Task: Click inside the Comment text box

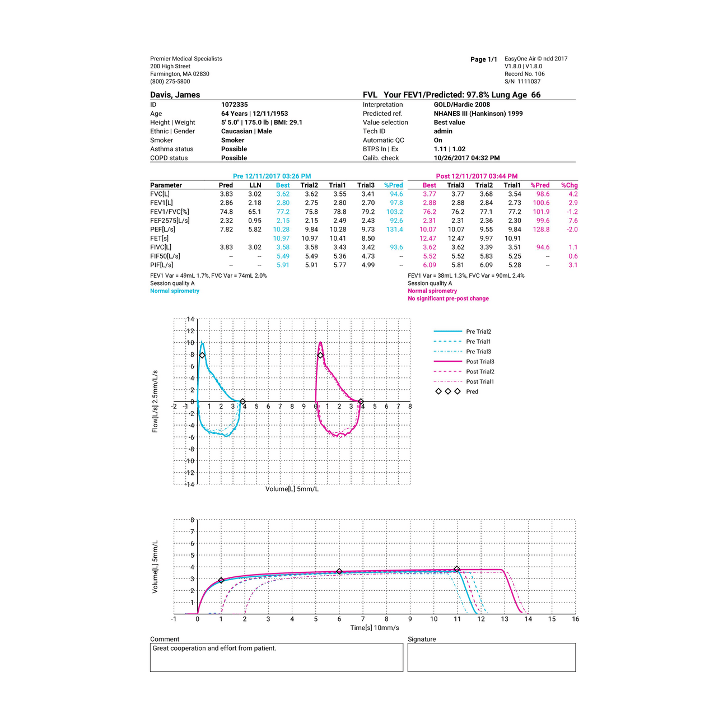Action: (276, 657)
